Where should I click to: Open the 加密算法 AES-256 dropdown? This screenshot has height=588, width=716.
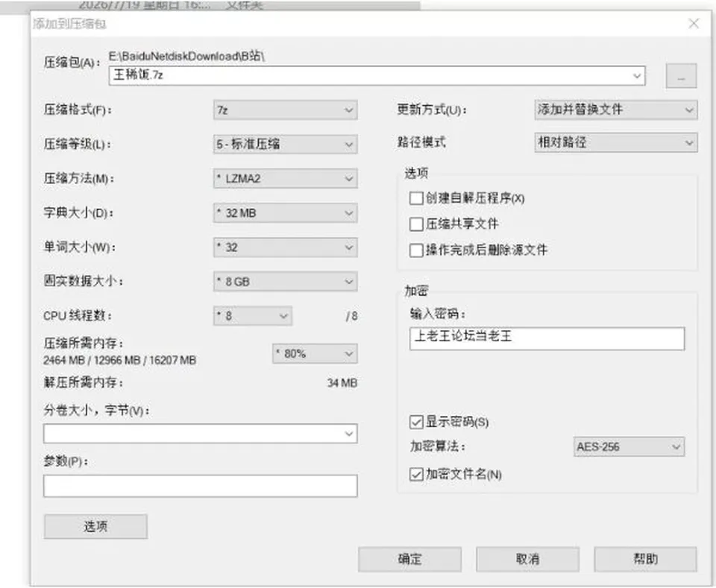629,446
